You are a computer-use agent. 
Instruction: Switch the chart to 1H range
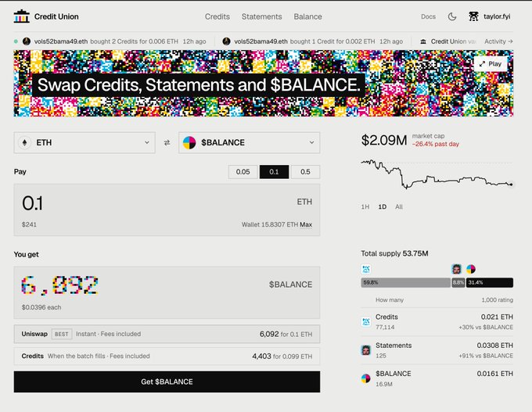[365, 207]
